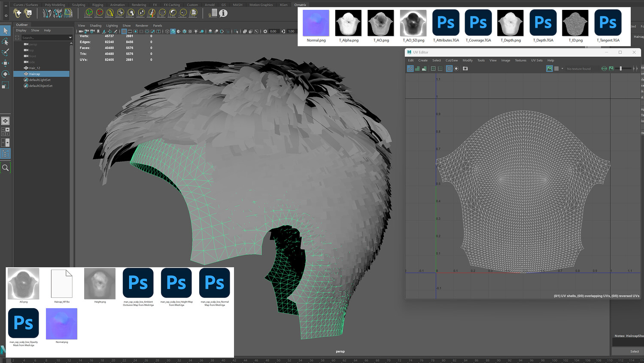
Task: Open the Ornatrix info speech-bubble icon
Action: [223, 13]
